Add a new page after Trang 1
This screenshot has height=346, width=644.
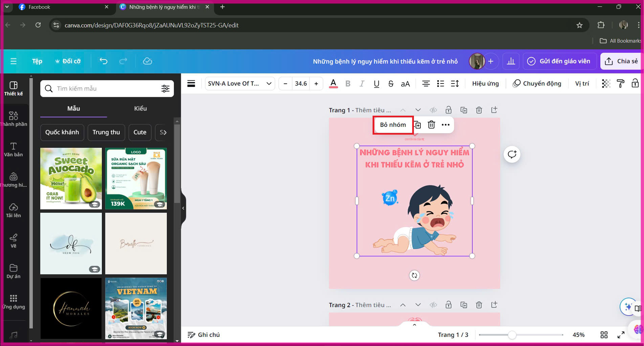click(494, 110)
